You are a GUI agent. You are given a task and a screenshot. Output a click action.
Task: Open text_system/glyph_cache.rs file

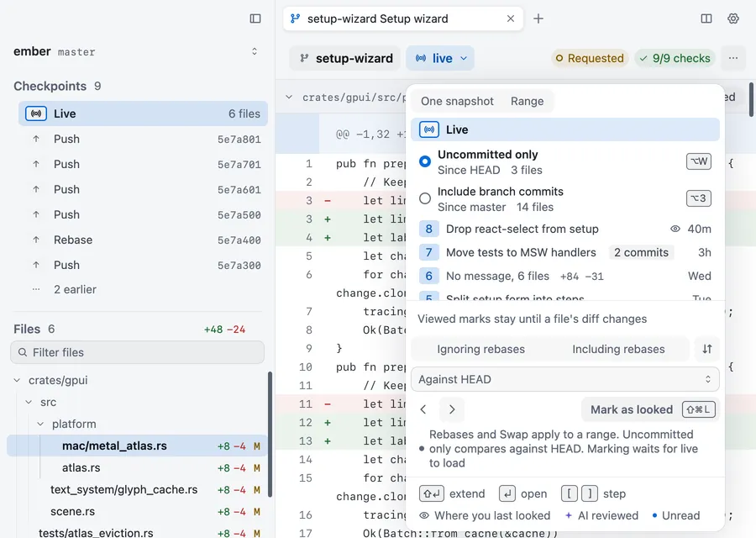click(x=137, y=490)
